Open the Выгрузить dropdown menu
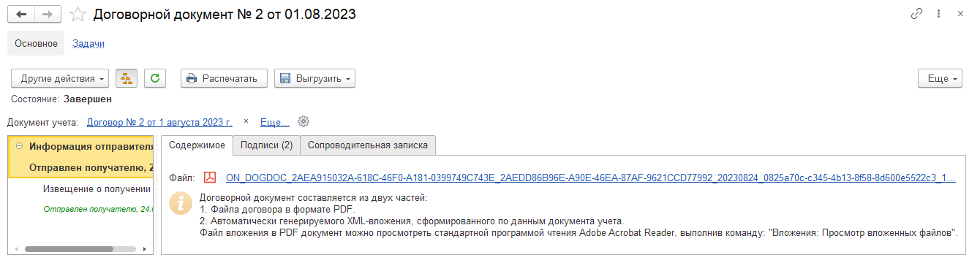This screenshot has height=263, width=980. coord(314,78)
